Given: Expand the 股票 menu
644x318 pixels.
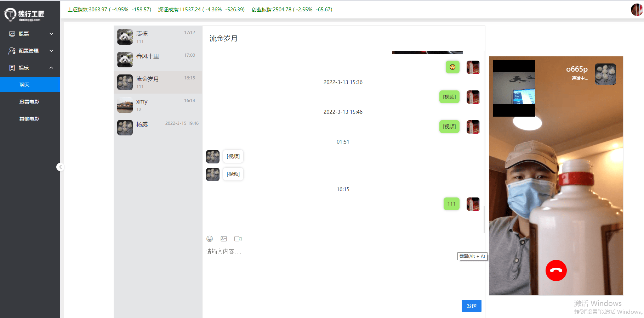Looking at the screenshot, I should [x=30, y=34].
